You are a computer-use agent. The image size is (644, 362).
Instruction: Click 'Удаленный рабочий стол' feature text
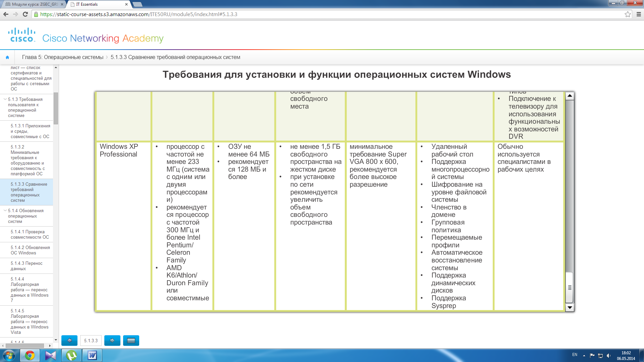[x=452, y=150]
